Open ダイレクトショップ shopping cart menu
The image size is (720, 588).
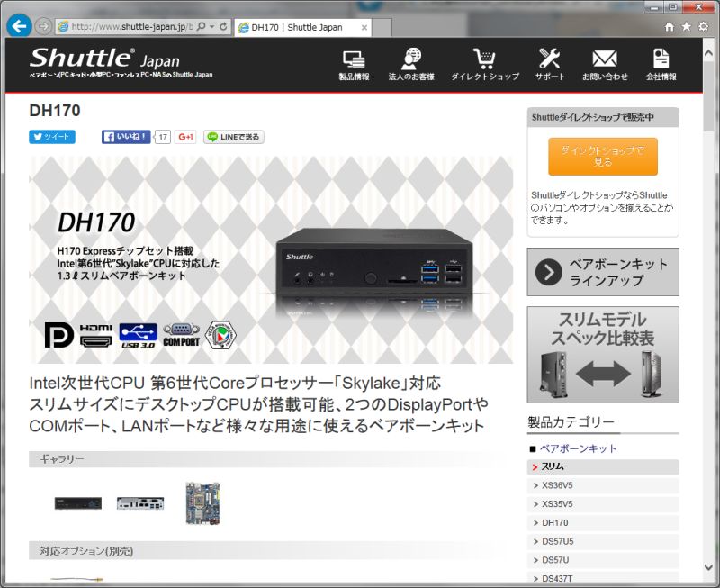[485, 65]
